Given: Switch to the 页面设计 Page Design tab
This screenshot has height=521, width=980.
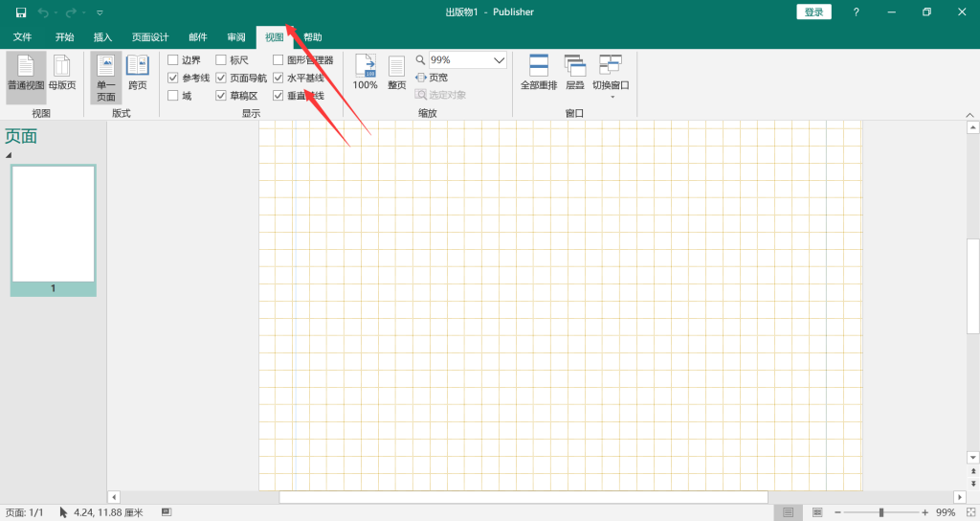Looking at the screenshot, I should click(150, 37).
